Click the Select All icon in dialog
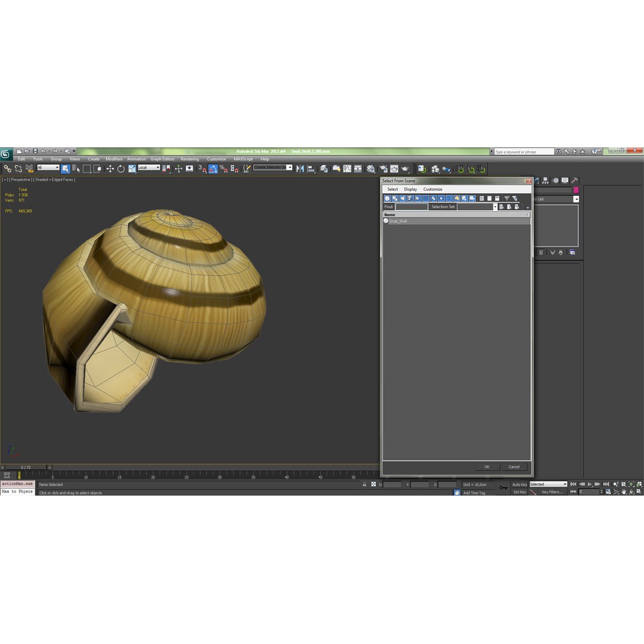 482,199
